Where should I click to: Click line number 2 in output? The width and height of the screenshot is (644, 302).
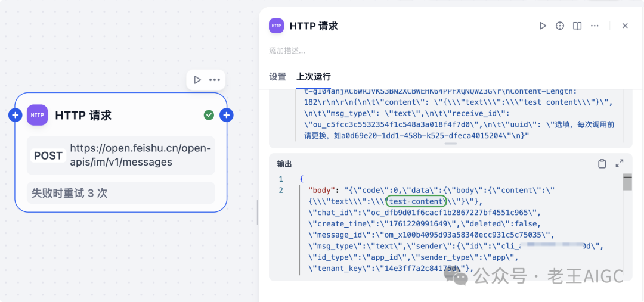coord(281,191)
